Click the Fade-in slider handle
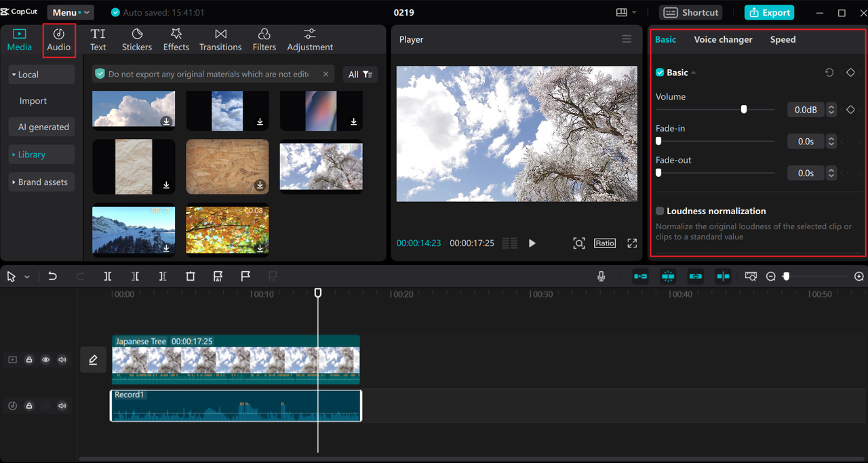Screen dimensions: 868x463 point(658,141)
